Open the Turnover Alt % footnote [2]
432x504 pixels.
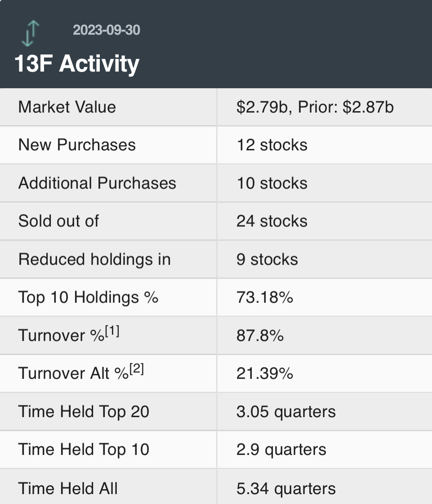pos(137,369)
